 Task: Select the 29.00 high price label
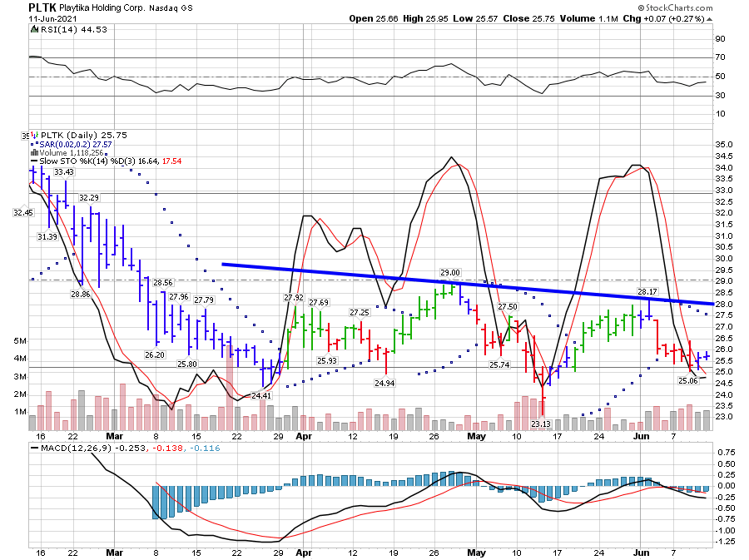pos(450,273)
